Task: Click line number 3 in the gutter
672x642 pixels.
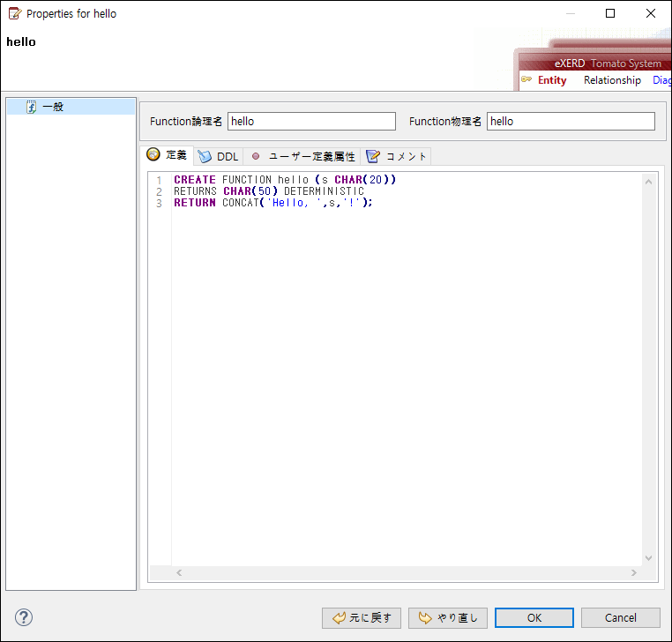Action: 159,203
